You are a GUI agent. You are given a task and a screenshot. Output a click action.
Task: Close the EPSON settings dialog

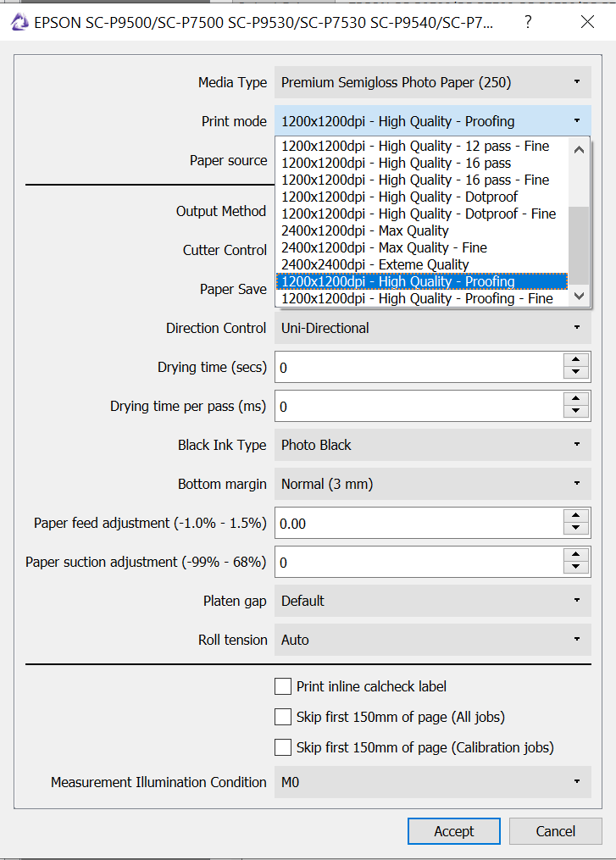click(x=587, y=22)
